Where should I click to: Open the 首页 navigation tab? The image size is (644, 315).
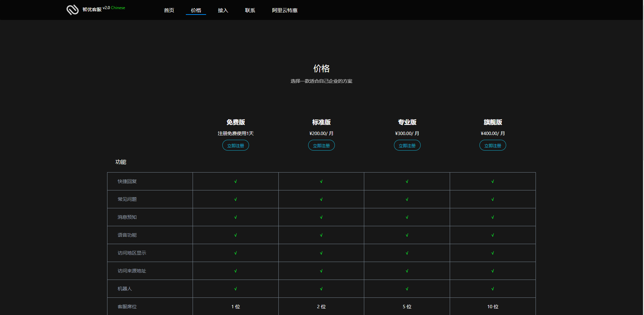[169, 10]
